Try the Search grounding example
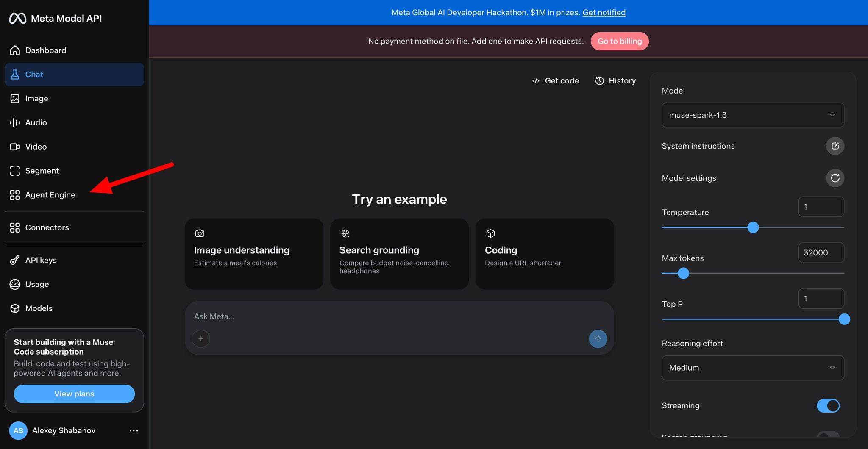 [x=399, y=254]
